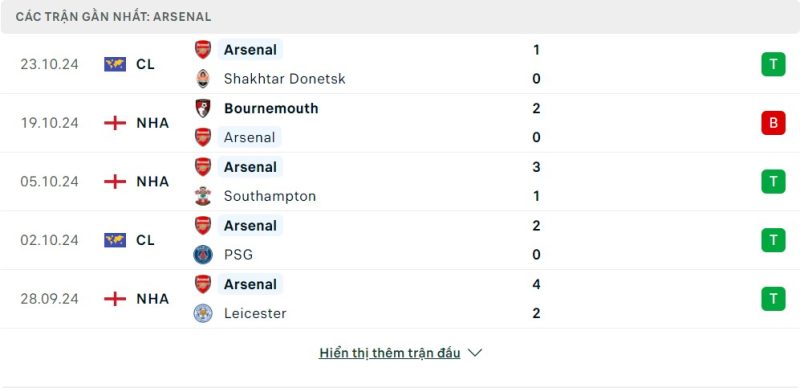Expand the chevron beside Hiển thị thêm trận đấu
Screen dimensions: 800x388
point(475,353)
